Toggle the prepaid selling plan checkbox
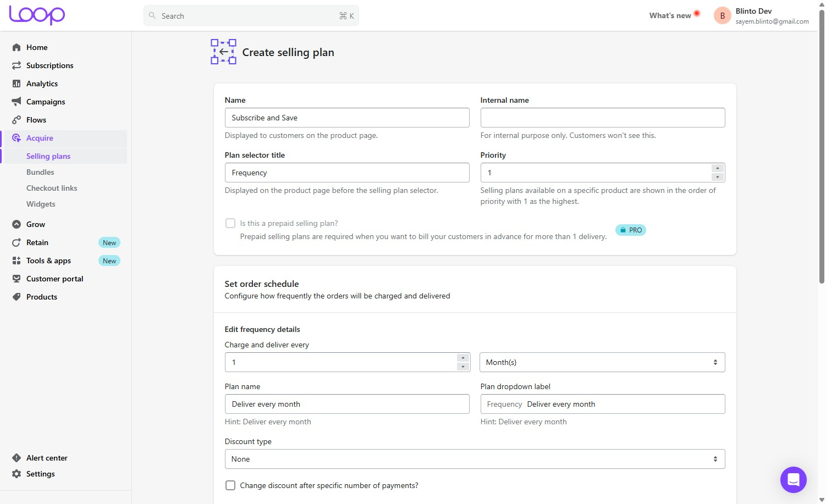This screenshot has height=504, width=826. coord(230,223)
